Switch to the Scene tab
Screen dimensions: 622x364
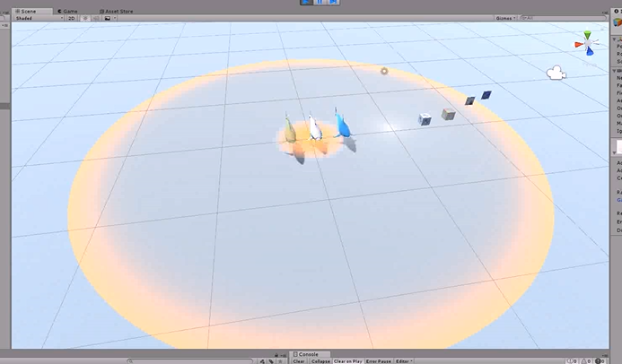click(x=31, y=11)
